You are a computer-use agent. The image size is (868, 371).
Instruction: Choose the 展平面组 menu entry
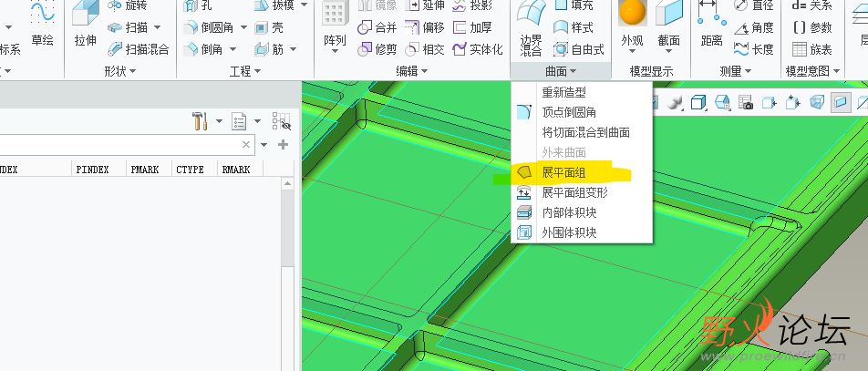[x=582, y=173]
